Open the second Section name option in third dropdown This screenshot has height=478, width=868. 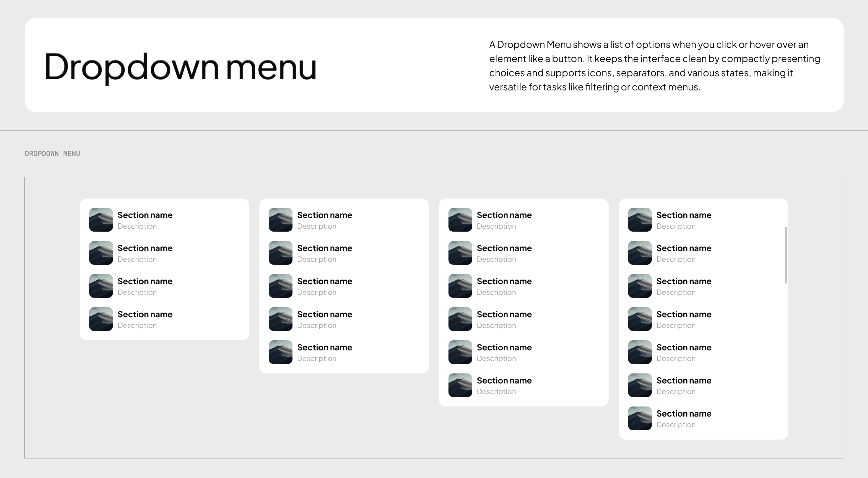tap(504, 248)
